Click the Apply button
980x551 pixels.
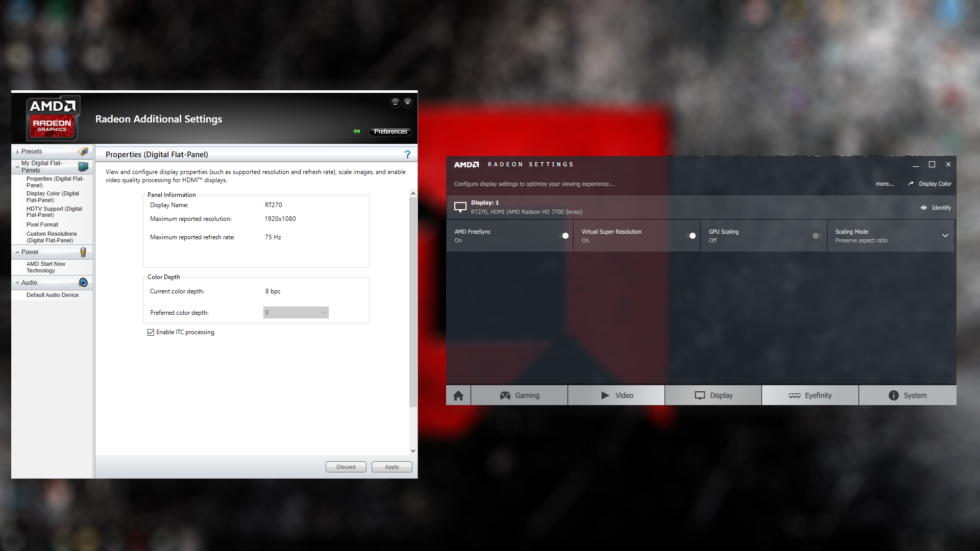click(x=392, y=467)
